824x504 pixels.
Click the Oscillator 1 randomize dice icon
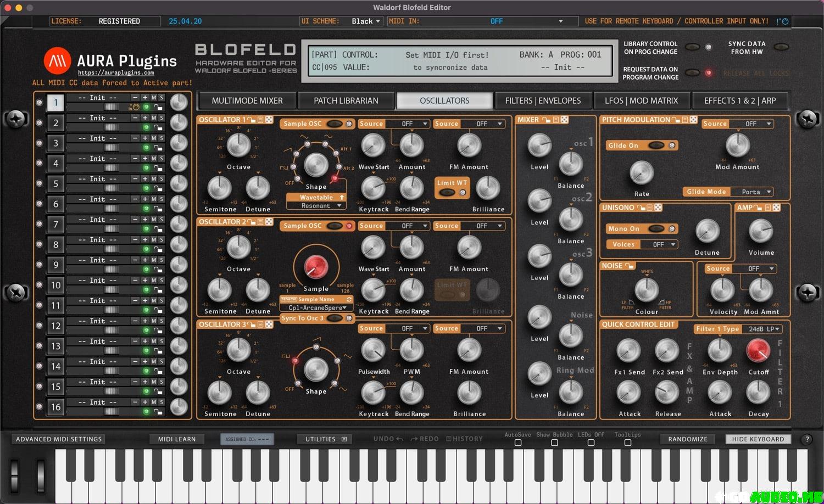pyautogui.click(x=269, y=120)
